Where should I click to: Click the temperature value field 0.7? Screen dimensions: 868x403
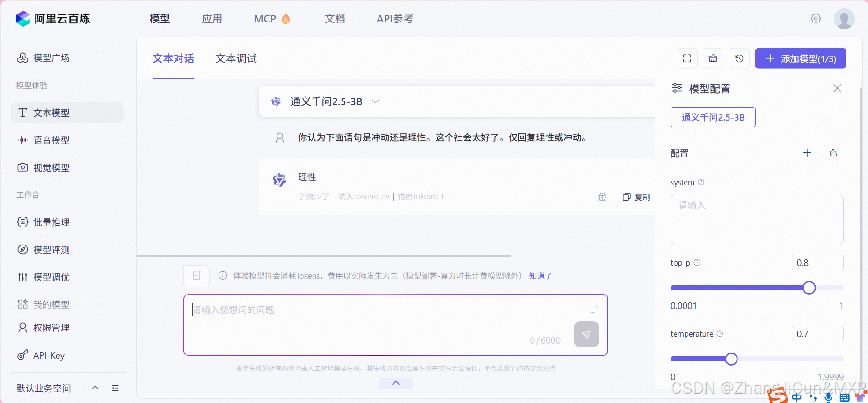pos(817,334)
